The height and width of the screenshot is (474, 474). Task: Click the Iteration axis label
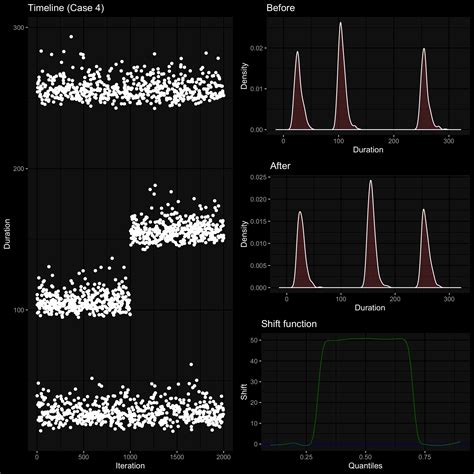[x=130, y=466]
